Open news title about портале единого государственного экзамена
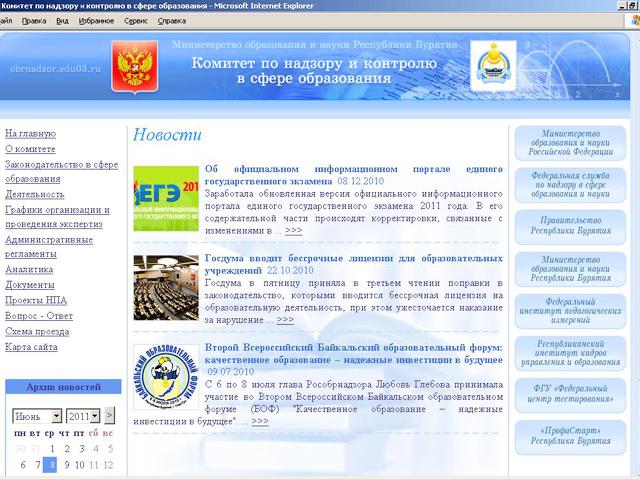640x480 pixels. click(x=353, y=175)
